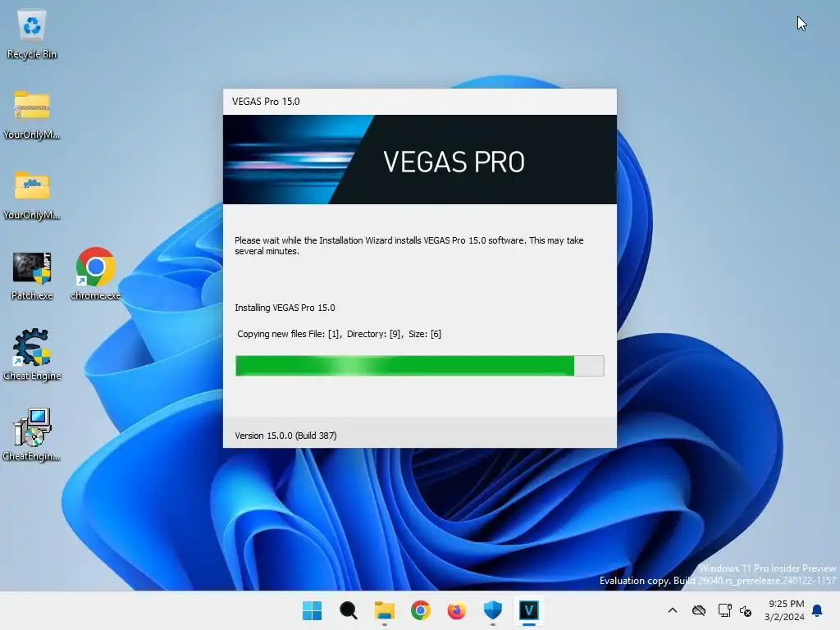Select the unzipped YourOnlyM... folder icon
The width and height of the screenshot is (840, 630).
(x=32, y=195)
